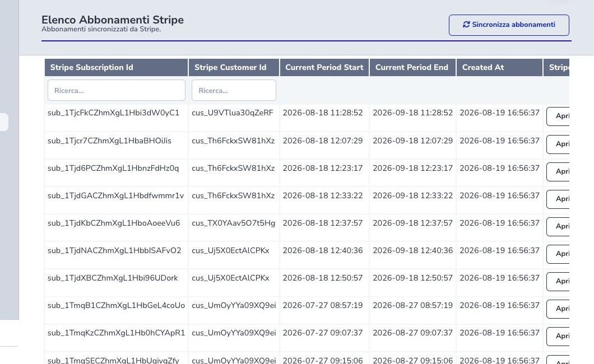Screen dimensions: 594x364
Task: Click period end 2026-09-18 12:07:29
Action: (412, 141)
